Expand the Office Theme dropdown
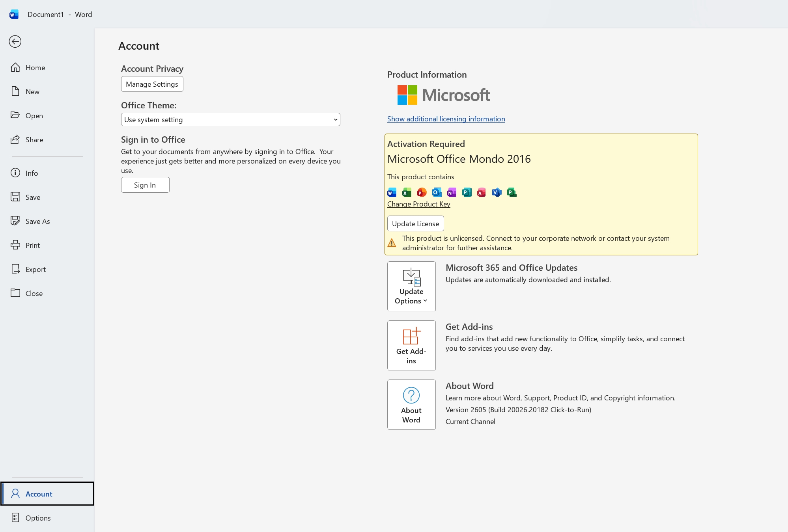788x532 pixels. tap(230, 119)
